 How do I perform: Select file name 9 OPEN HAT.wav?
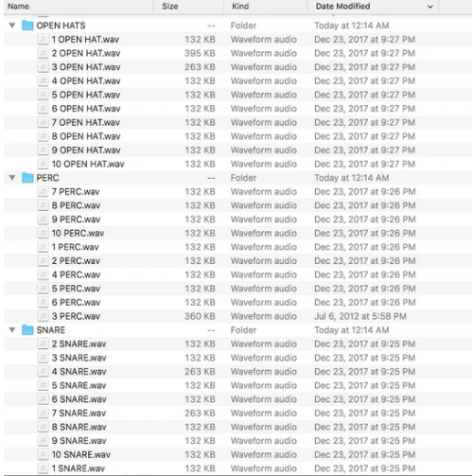click(86, 150)
